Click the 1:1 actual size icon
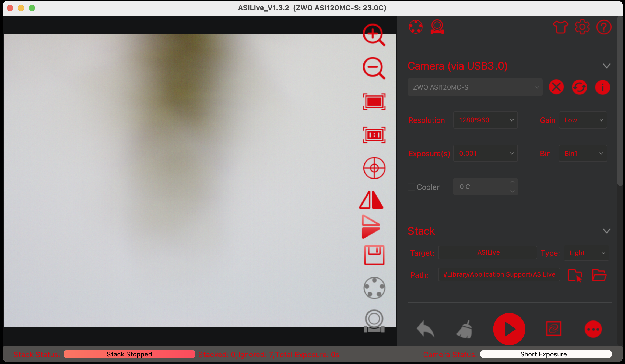 coord(374,135)
